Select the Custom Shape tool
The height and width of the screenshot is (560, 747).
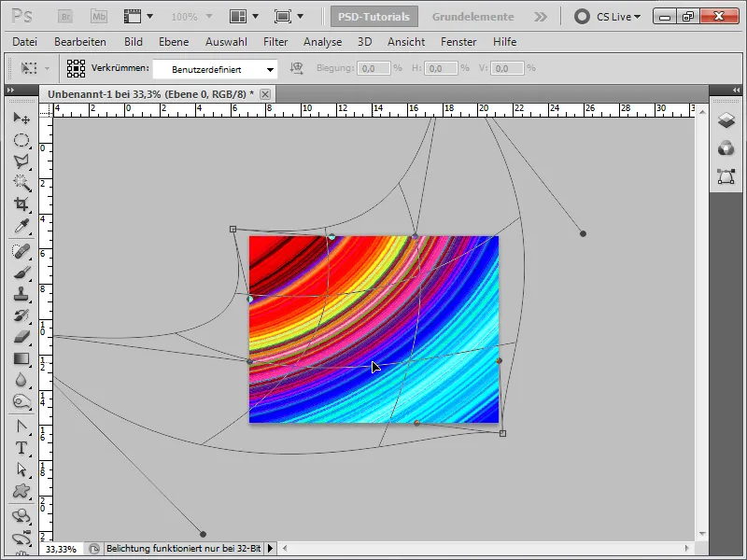[21, 491]
